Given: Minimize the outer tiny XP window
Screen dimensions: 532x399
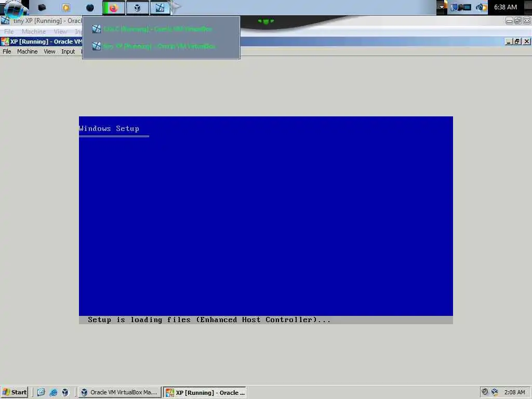Looking at the screenshot, I should click(509, 21).
